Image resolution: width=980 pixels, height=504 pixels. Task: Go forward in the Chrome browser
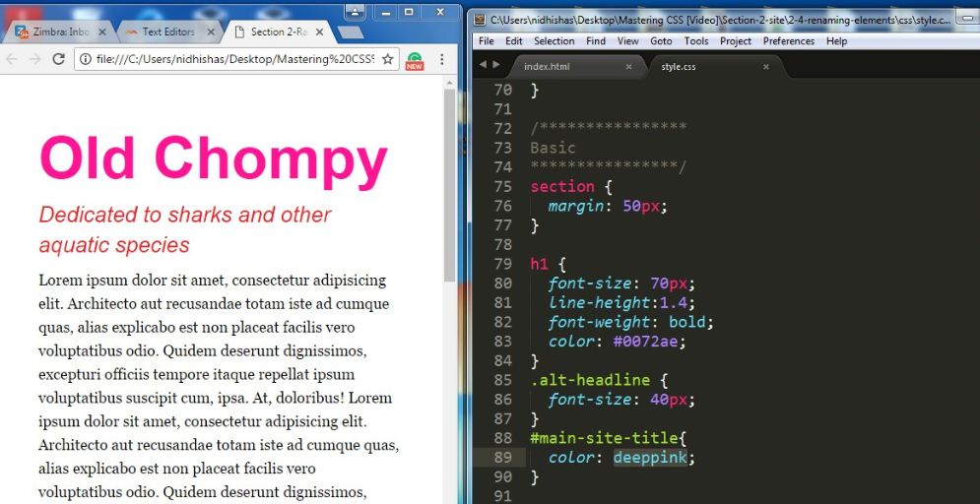coord(35,59)
